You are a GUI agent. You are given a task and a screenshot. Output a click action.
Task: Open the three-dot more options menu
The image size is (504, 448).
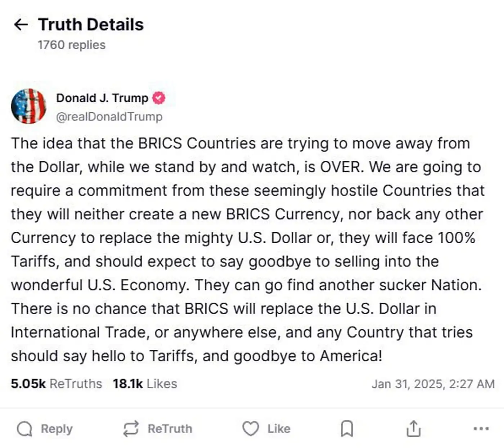click(x=481, y=429)
